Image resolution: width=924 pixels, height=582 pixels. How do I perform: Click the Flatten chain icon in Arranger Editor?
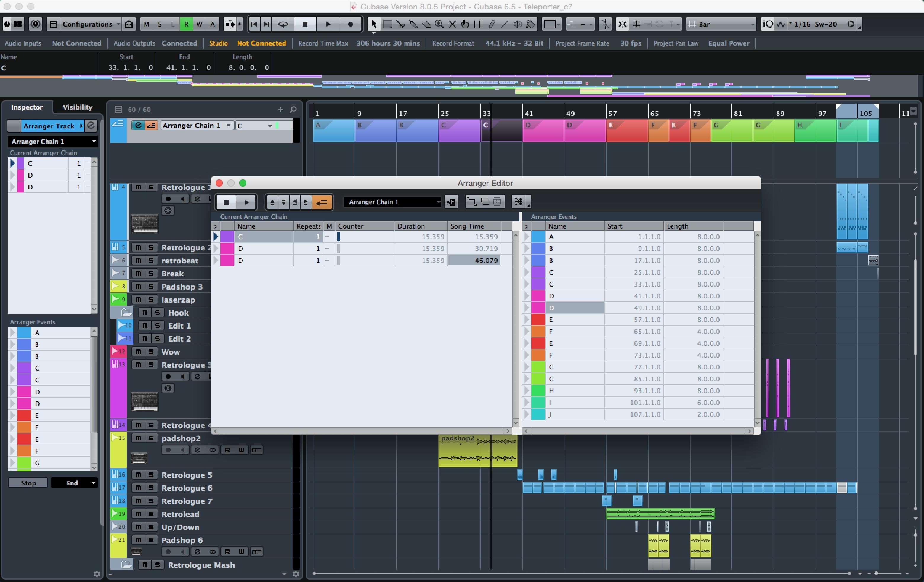click(519, 202)
